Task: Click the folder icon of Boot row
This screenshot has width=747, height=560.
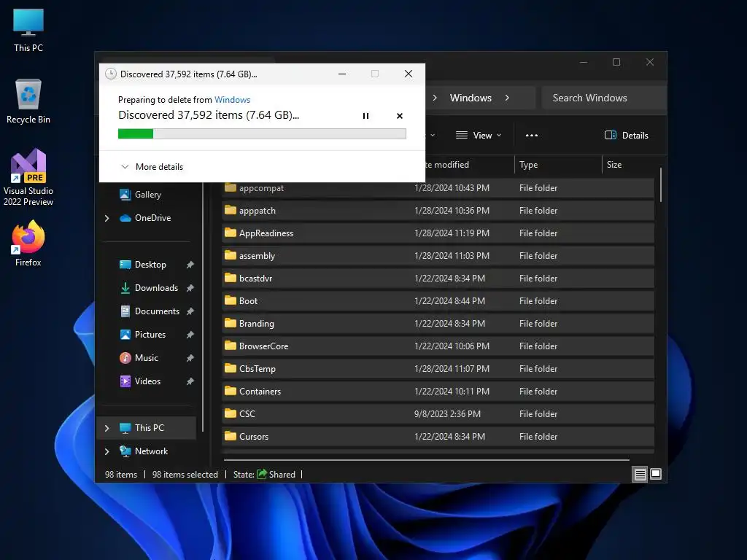Action: click(x=230, y=300)
